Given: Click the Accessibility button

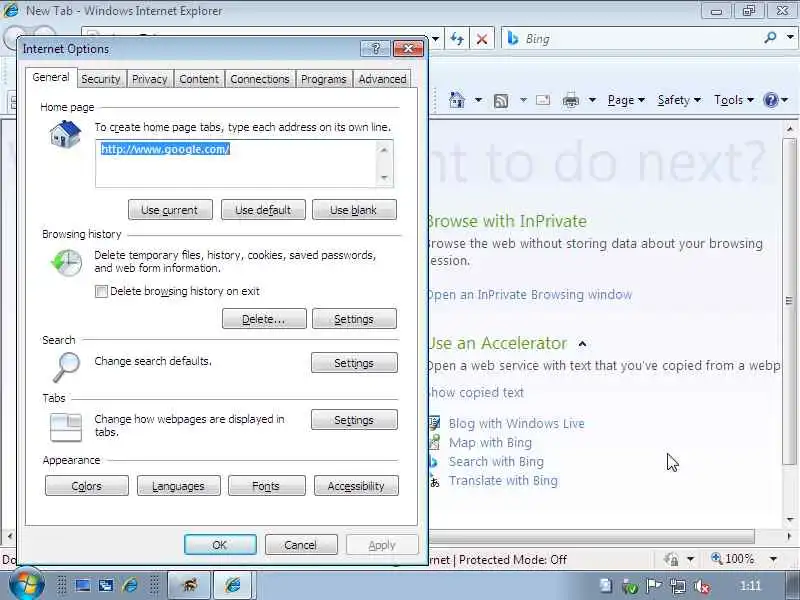Looking at the screenshot, I should pos(356,486).
